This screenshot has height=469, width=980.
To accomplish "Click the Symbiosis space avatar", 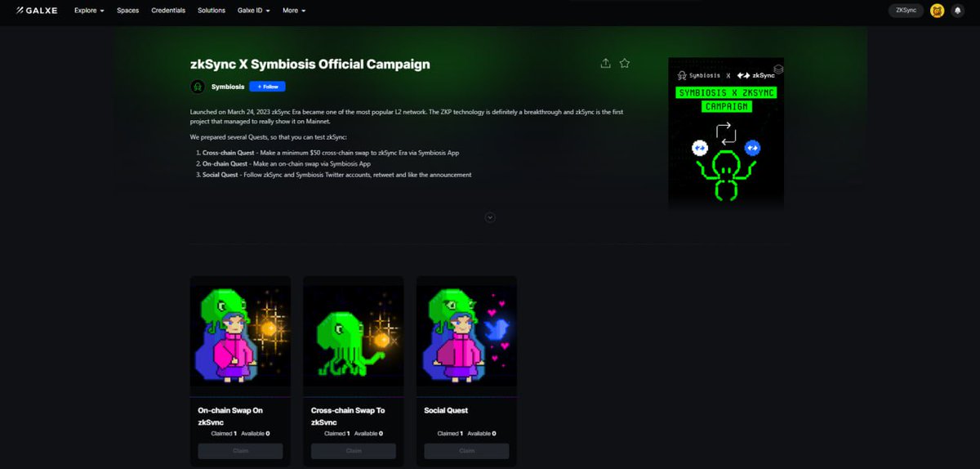I will tap(198, 87).
